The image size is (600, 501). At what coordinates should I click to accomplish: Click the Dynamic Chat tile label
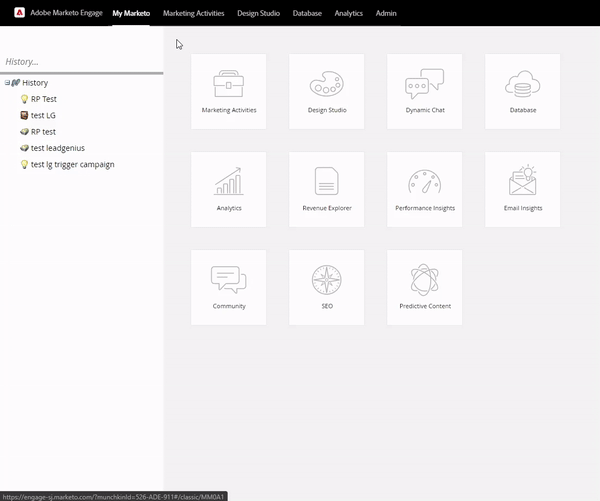coord(425,110)
